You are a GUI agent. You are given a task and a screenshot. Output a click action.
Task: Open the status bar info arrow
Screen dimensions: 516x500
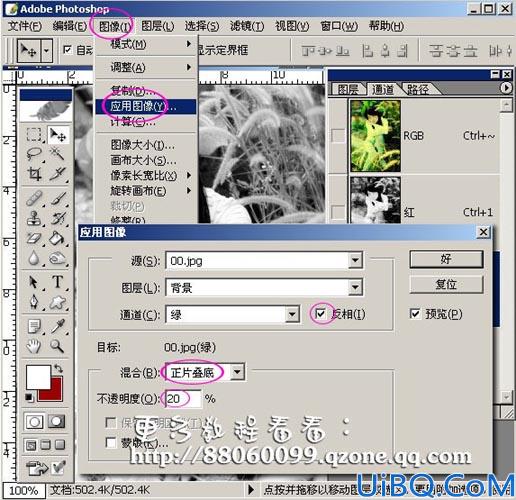(251, 490)
